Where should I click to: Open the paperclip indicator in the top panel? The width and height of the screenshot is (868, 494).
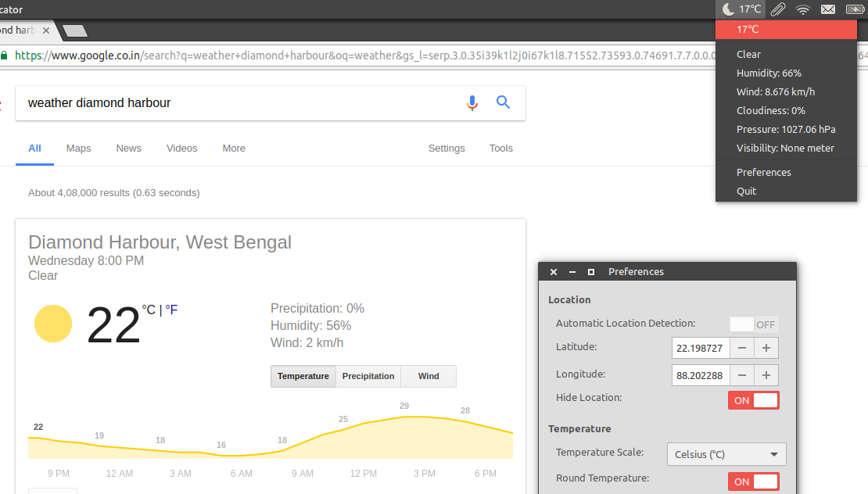tap(778, 9)
